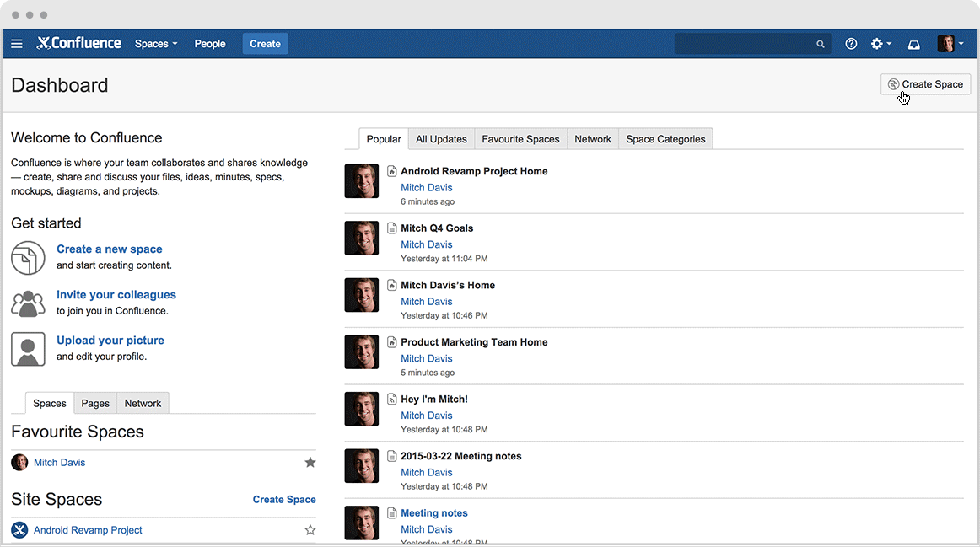Click the Confluence logo
This screenshot has width=980, height=547.
78,43
